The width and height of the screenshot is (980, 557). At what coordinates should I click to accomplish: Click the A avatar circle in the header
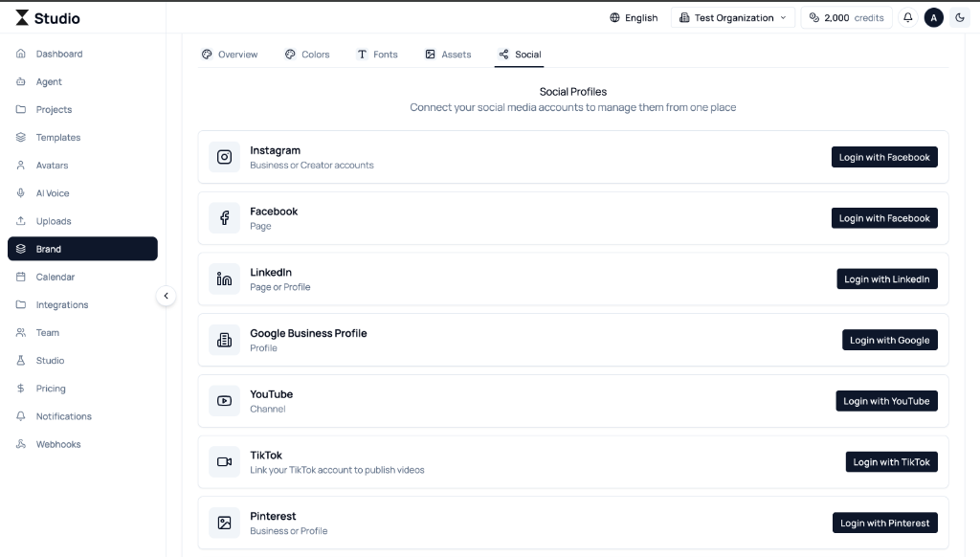[934, 17]
